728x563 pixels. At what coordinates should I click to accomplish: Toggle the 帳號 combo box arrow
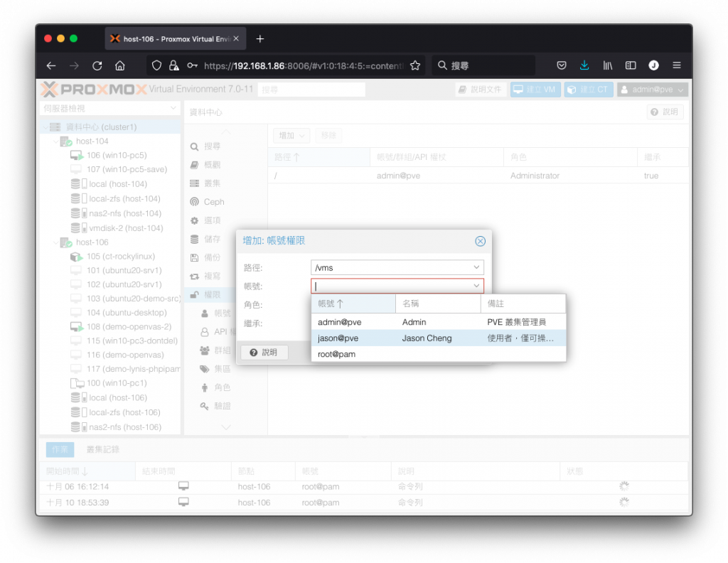476,286
